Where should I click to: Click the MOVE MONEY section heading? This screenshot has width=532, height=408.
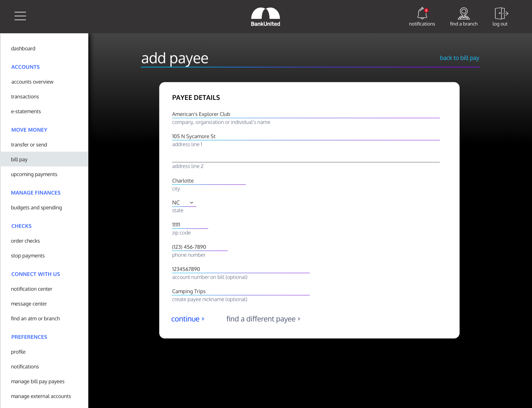pyautogui.click(x=29, y=130)
